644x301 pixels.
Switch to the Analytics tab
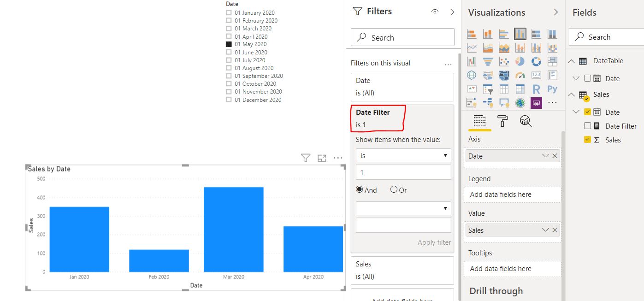coord(526,121)
